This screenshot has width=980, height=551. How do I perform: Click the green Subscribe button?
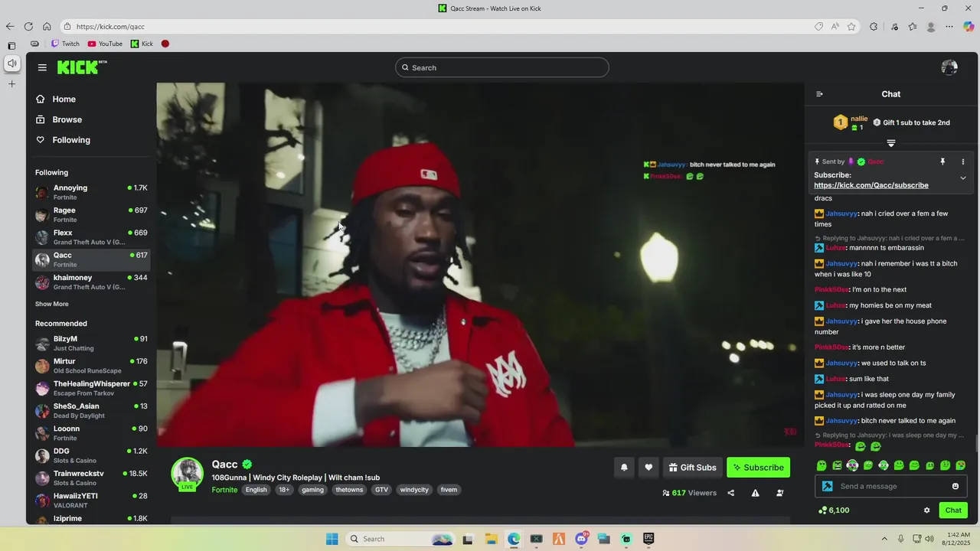pos(758,468)
